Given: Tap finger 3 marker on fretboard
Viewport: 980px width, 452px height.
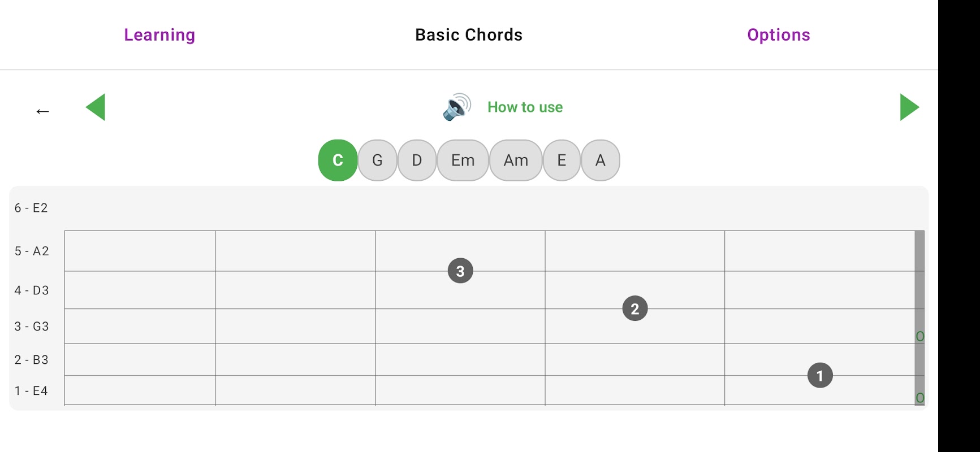Looking at the screenshot, I should pyautogui.click(x=460, y=271).
